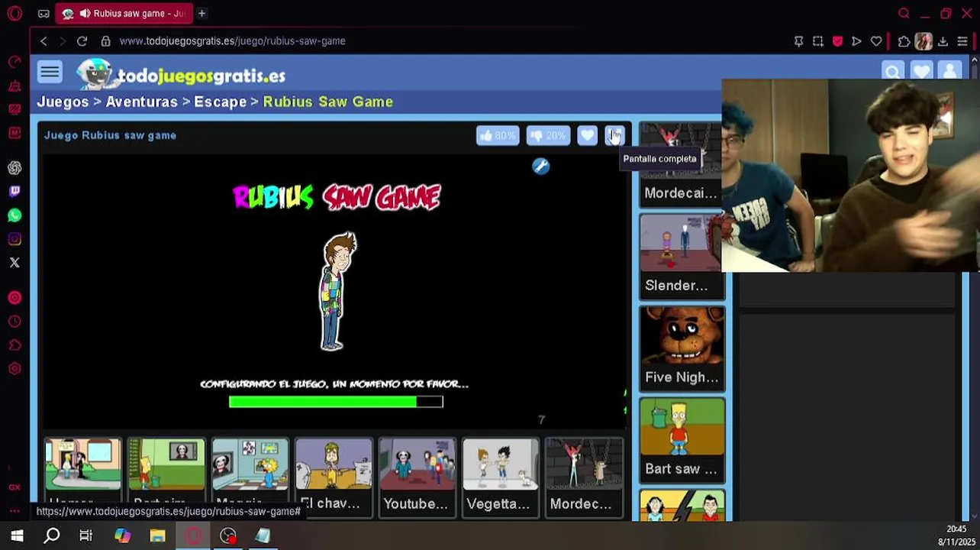Navigate to the Aventuras breadcrumb
980x550 pixels.
pyautogui.click(x=141, y=102)
